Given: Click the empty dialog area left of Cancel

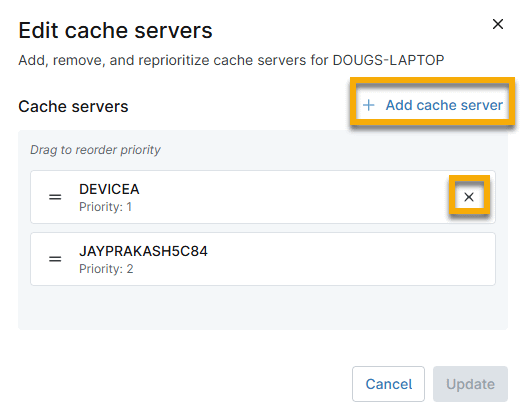Looking at the screenshot, I should pos(181,384).
